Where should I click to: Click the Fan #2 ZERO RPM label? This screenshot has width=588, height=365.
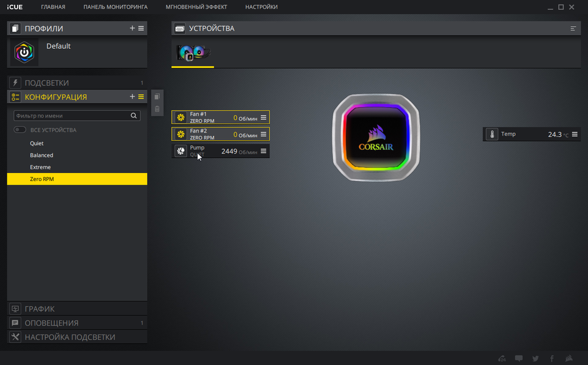coord(202,138)
